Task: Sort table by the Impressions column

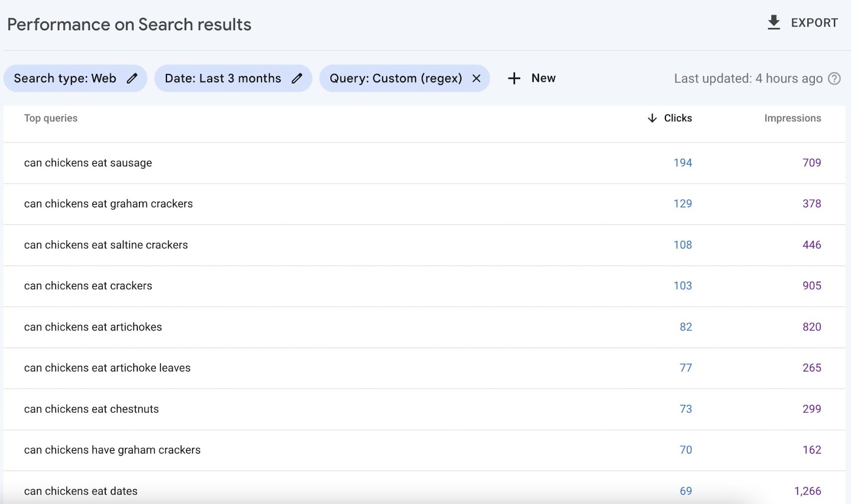Action: click(x=792, y=118)
